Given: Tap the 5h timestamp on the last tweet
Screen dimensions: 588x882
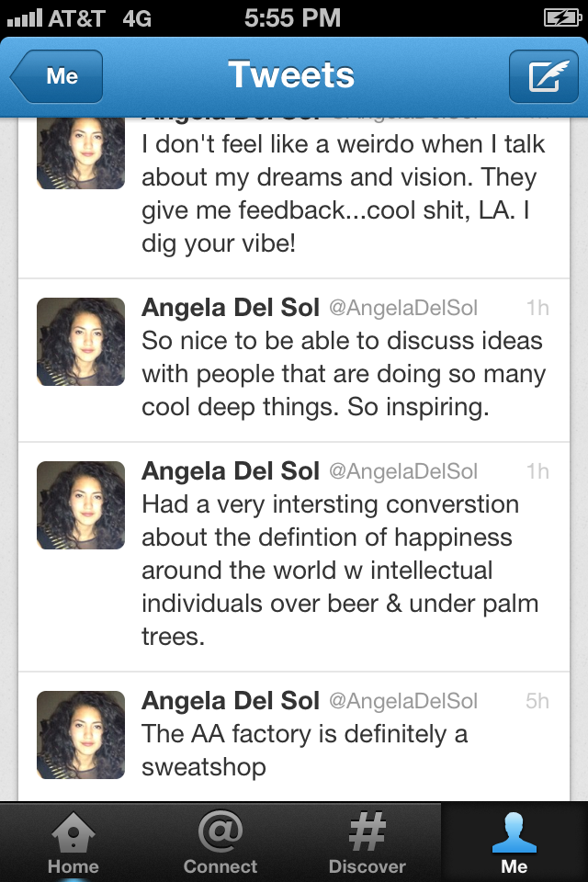Looking at the screenshot, I should [537, 701].
